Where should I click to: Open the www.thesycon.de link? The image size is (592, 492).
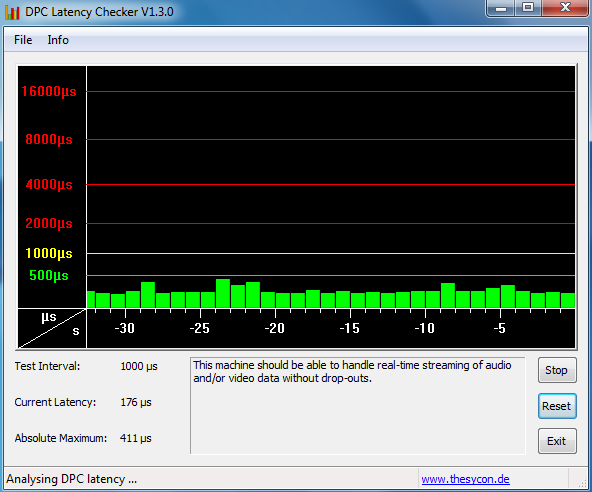point(465,479)
